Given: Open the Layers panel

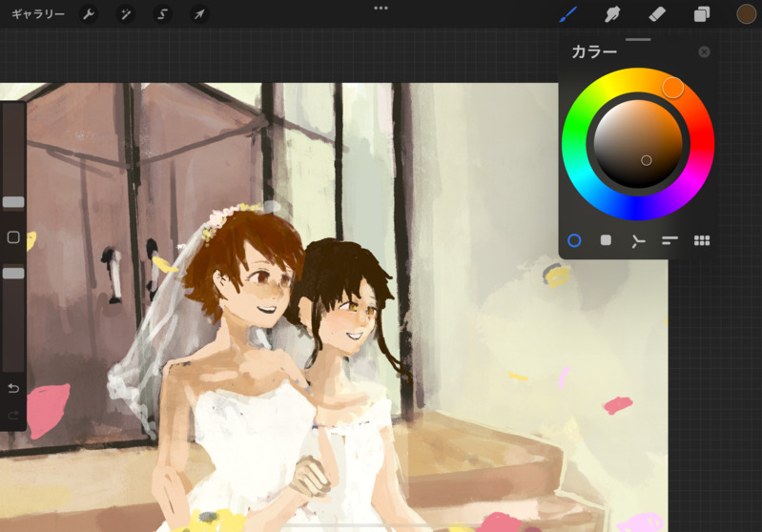Looking at the screenshot, I should 701,14.
